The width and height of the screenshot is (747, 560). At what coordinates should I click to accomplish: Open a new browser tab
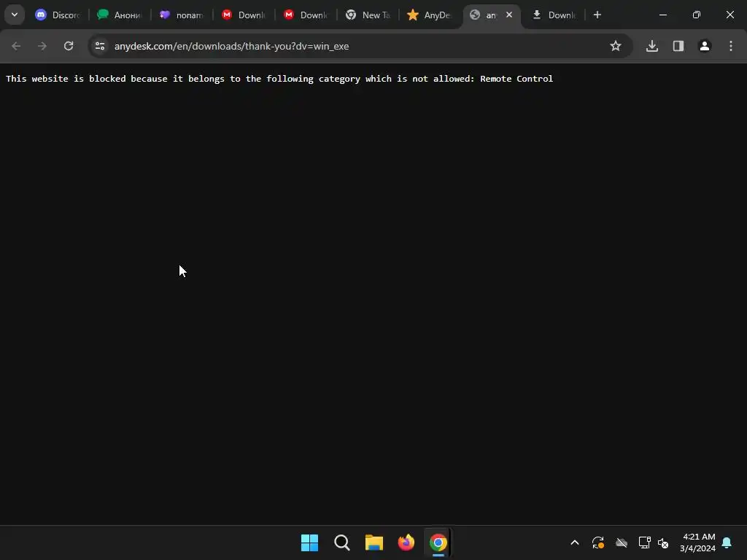597,15
